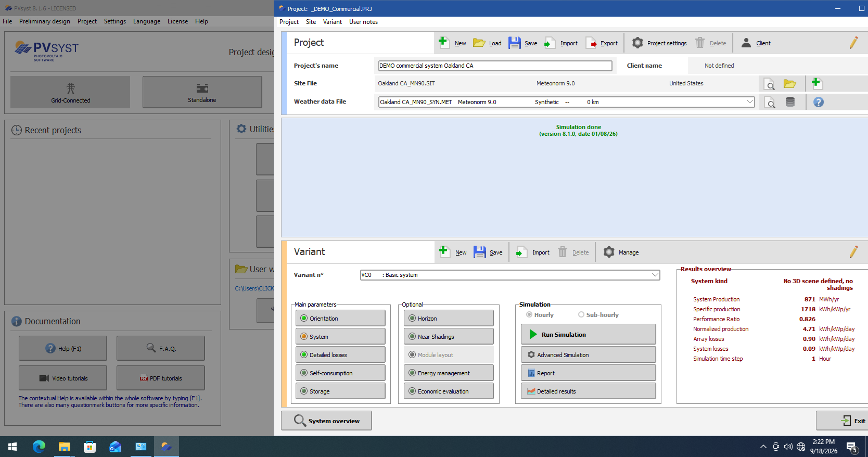
Task: Delete the project trash icon
Action: tap(700, 43)
